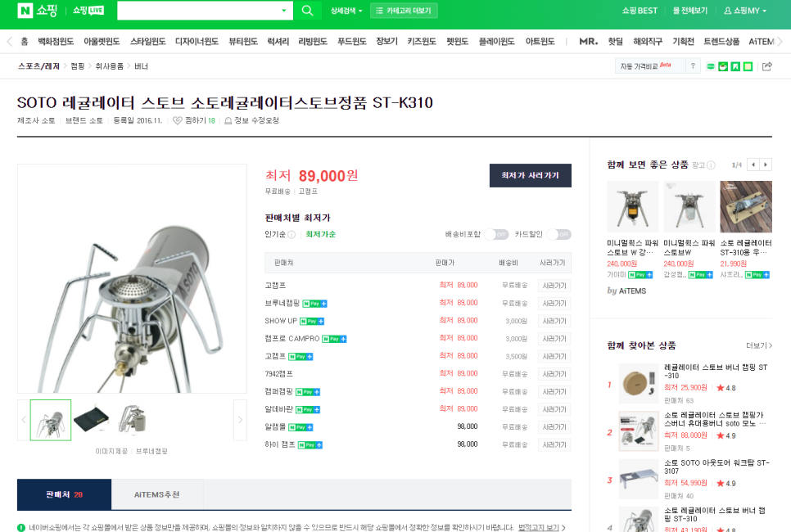Open the 트렌드상품 menu
The height and width of the screenshot is (532, 791).
coord(721,42)
